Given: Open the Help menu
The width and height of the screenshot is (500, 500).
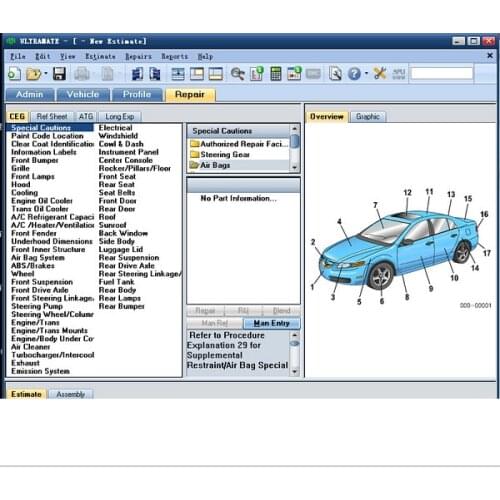Looking at the screenshot, I should pos(205,56).
